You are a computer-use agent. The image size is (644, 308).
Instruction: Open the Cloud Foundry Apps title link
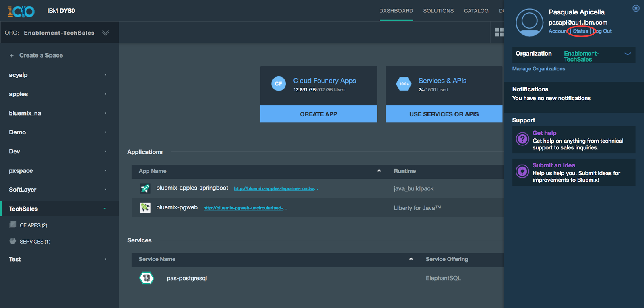coord(325,81)
